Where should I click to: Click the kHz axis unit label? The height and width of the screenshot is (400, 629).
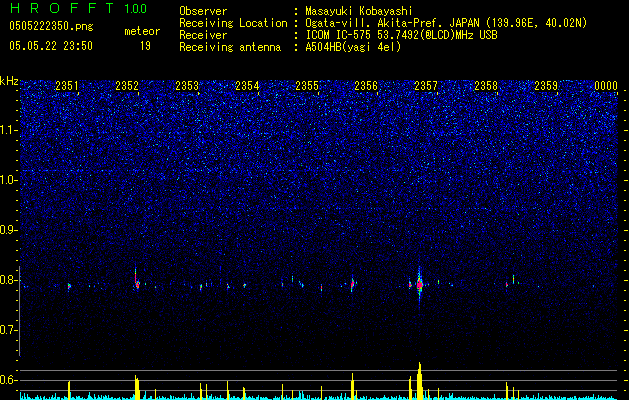click(9, 81)
